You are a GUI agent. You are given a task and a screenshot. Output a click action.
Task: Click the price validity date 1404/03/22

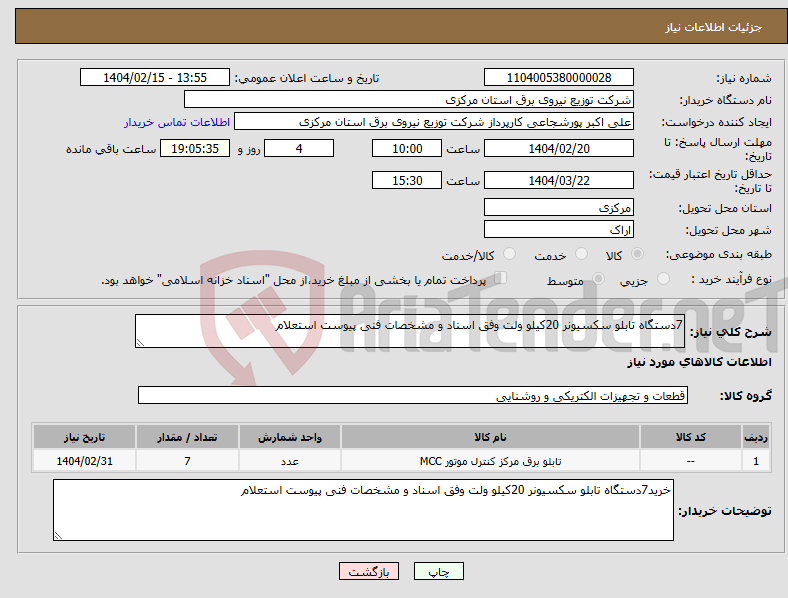point(558,180)
